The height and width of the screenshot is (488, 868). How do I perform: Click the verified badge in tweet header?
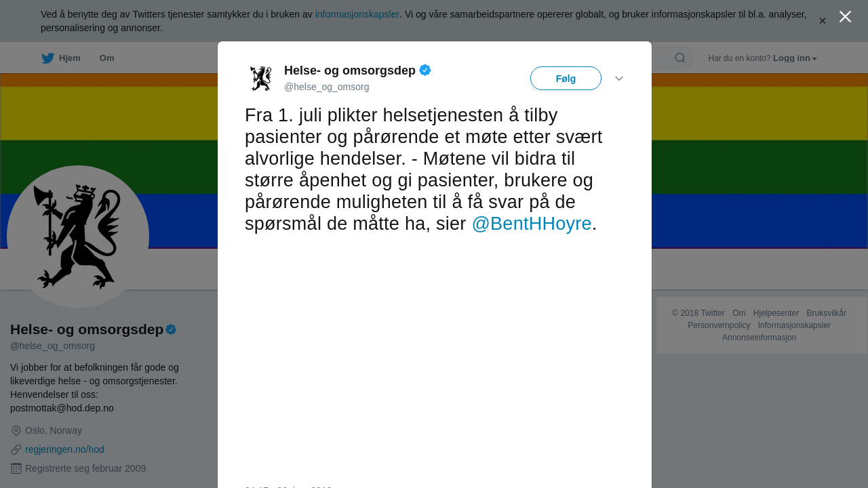(425, 70)
